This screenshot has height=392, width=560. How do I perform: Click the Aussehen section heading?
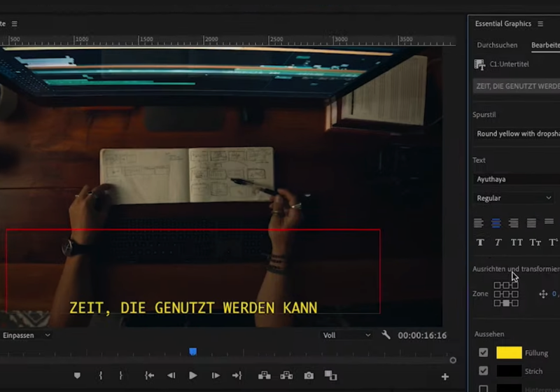[489, 334]
